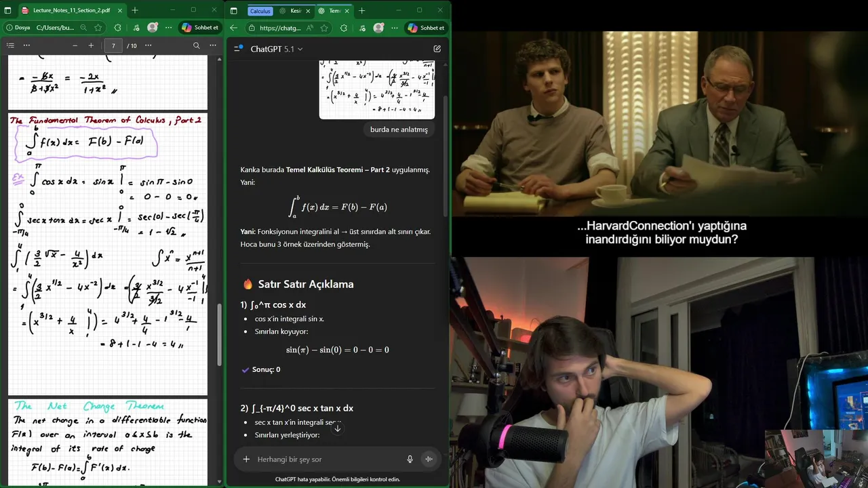Start dictation with the microphone icon
Screen dimensions: 868x488
point(410,459)
